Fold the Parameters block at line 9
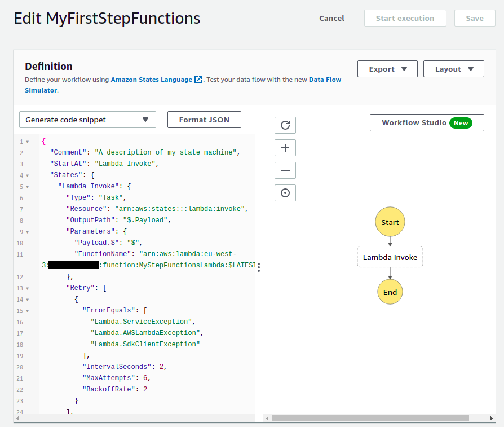The height and width of the screenshot is (427, 504). point(27,232)
